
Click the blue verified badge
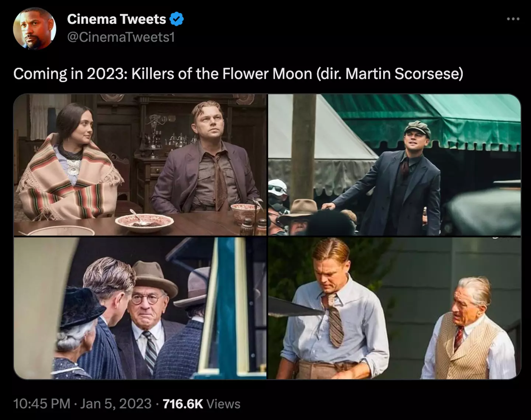tap(177, 19)
